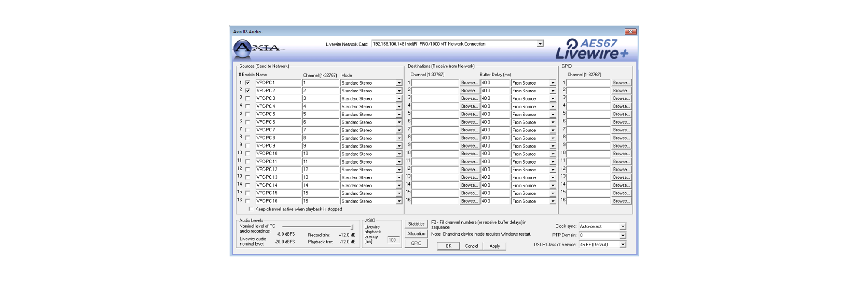Click the Statistics button
This screenshot has height=282, width=868.
(416, 224)
